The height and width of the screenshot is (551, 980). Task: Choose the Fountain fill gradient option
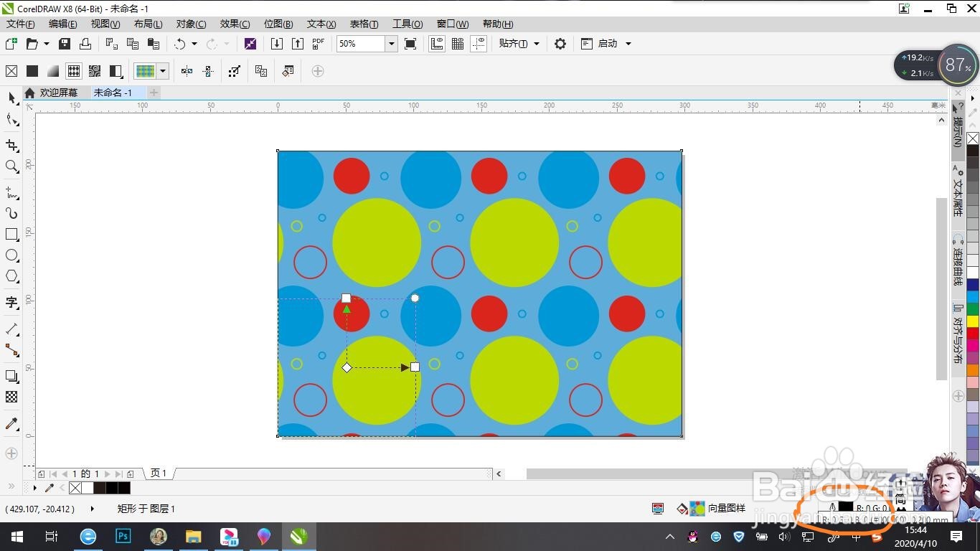(x=53, y=71)
